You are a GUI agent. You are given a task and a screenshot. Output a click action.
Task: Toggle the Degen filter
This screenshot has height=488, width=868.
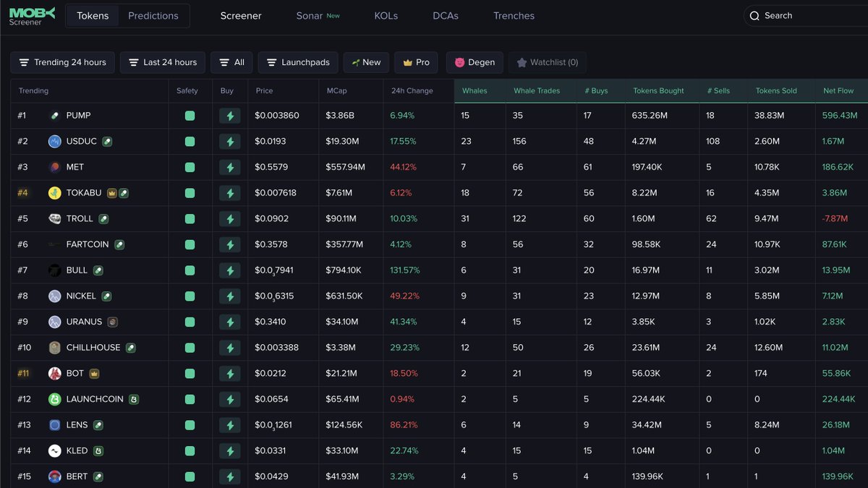(475, 62)
